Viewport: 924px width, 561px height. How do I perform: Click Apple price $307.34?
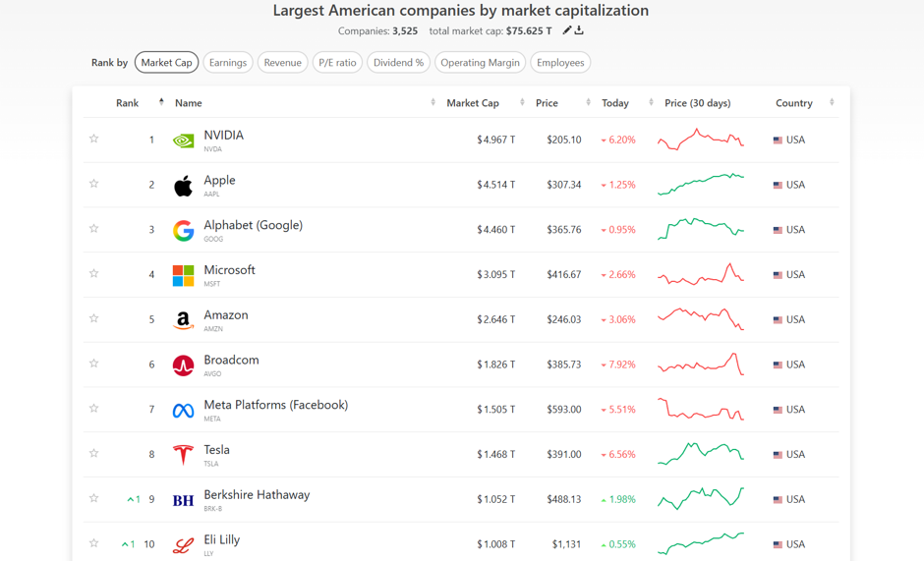[564, 185]
